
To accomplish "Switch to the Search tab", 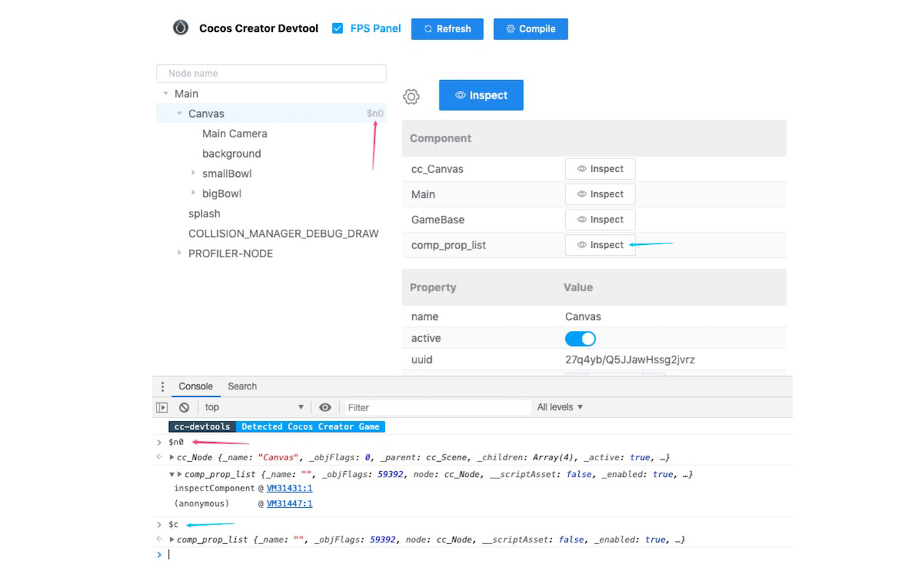I will 243,387.
